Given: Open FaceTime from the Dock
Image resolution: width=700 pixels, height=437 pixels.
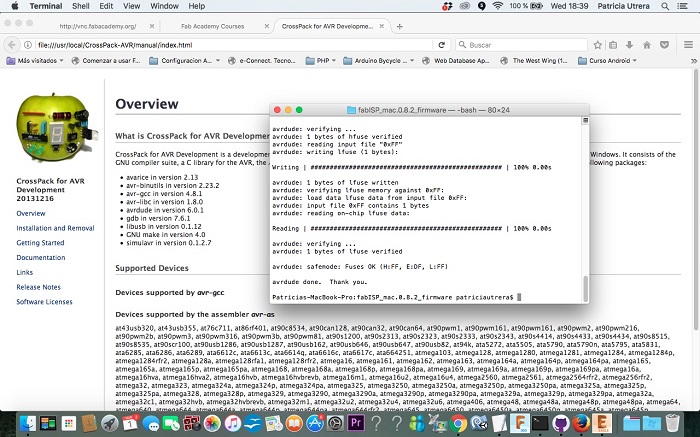Looking at the screenshot, I should pos(171,423).
